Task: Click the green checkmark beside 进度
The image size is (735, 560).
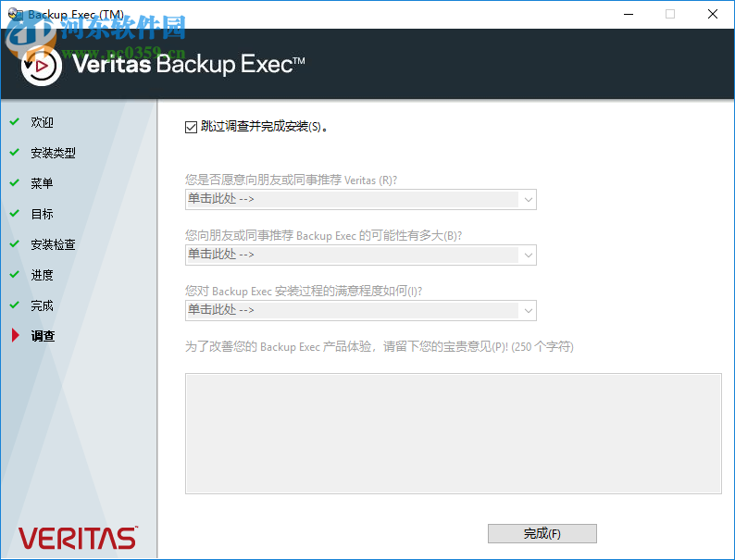Action: click(x=15, y=274)
